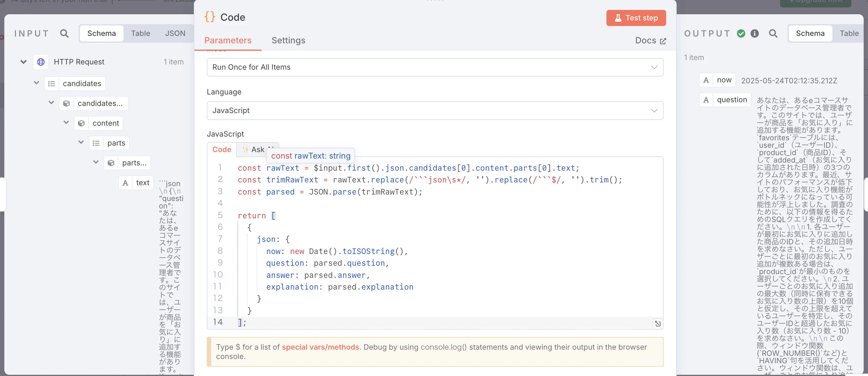Switch to the Settings tab

[288, 41]
